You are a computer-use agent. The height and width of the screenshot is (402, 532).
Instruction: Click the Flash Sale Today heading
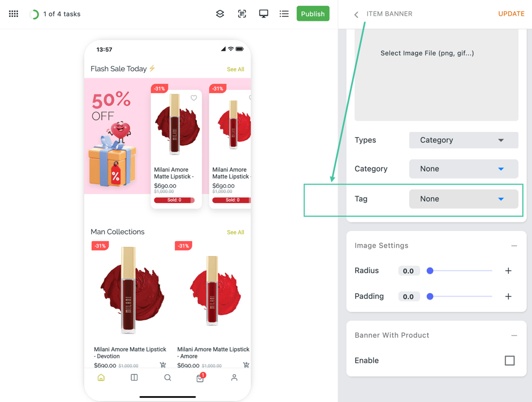point(122,69)
